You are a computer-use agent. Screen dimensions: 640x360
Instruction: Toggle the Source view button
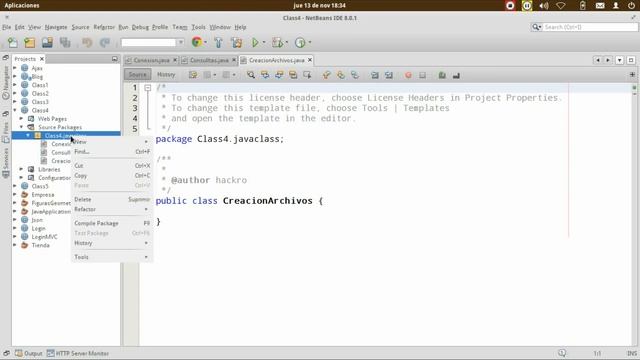click(138, 75)
